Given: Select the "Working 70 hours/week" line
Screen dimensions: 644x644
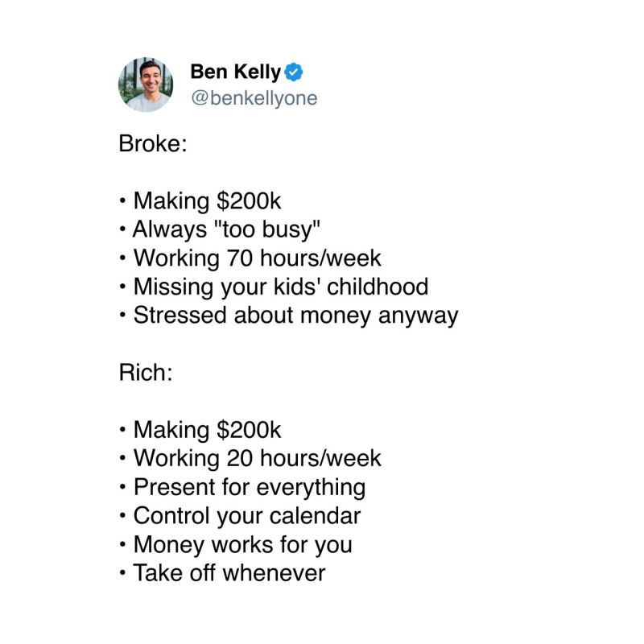Looking at the screenshot, I should pos(257,258).
